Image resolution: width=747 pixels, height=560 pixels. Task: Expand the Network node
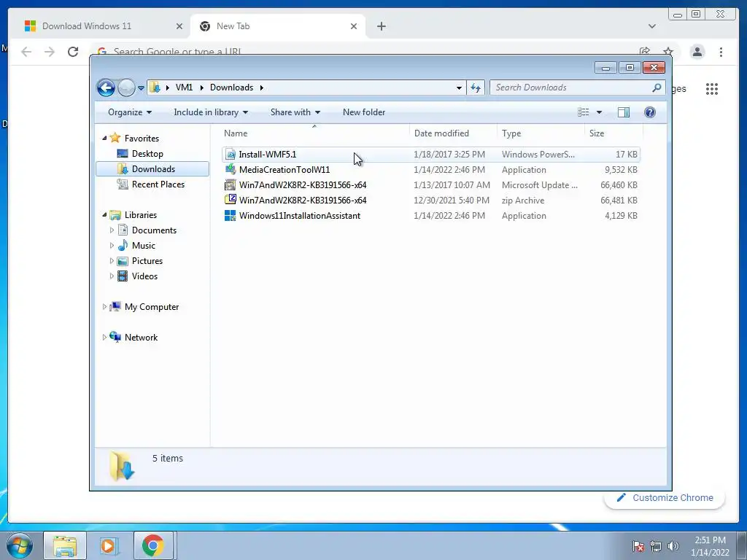(104, 337)
